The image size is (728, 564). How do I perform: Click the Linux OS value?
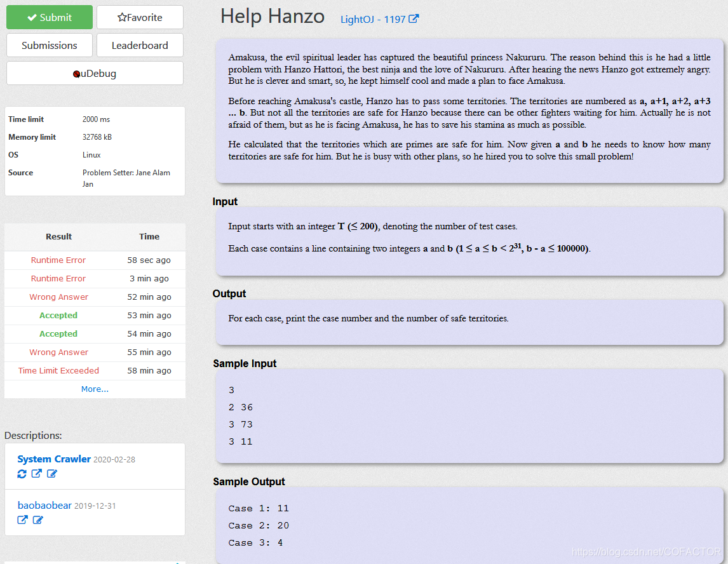point(91,154)
